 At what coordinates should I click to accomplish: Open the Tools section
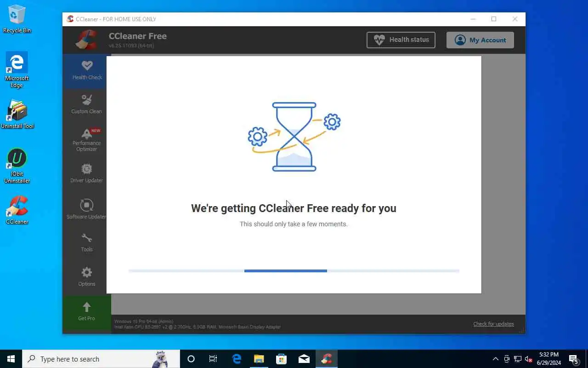[x=86, y=243]
